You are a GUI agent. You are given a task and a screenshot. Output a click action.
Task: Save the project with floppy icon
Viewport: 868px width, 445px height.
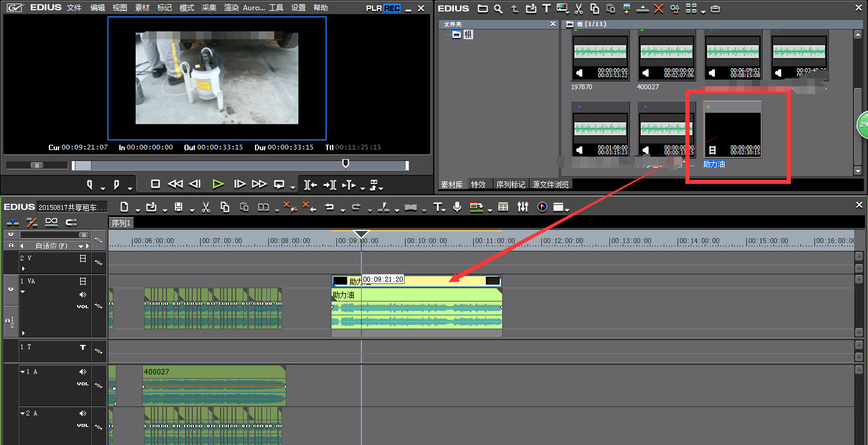pyautogui.click(x=178, y=207)
